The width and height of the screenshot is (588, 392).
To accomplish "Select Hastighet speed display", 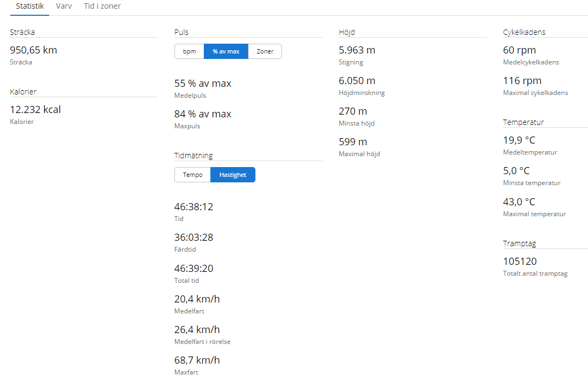I will [233, 175].
